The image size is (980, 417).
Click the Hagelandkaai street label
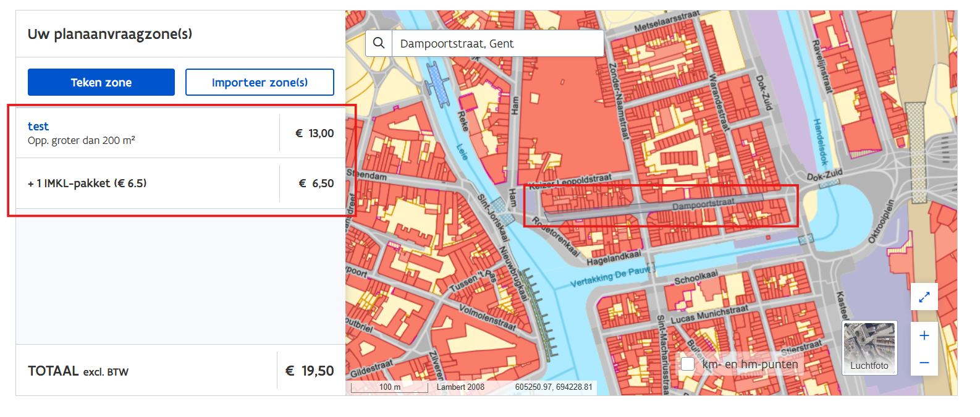(x=613, y=258)
